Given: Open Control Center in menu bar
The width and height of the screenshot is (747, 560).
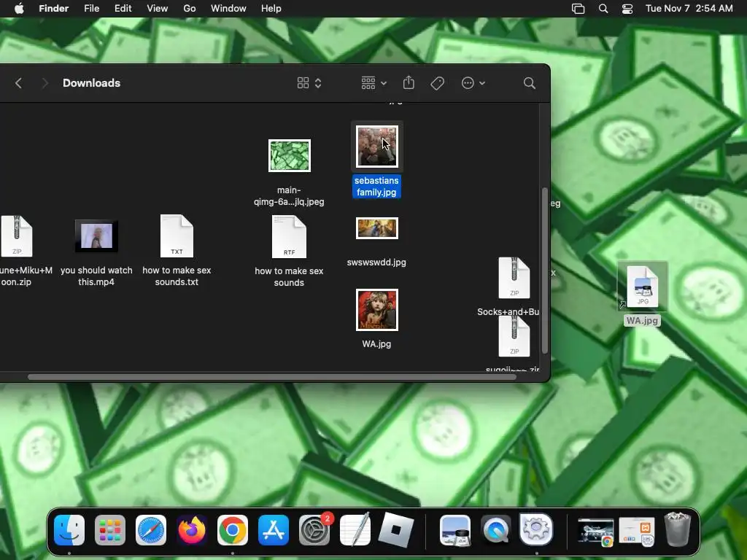Looking at the screenshot, I should coord(627,9).
